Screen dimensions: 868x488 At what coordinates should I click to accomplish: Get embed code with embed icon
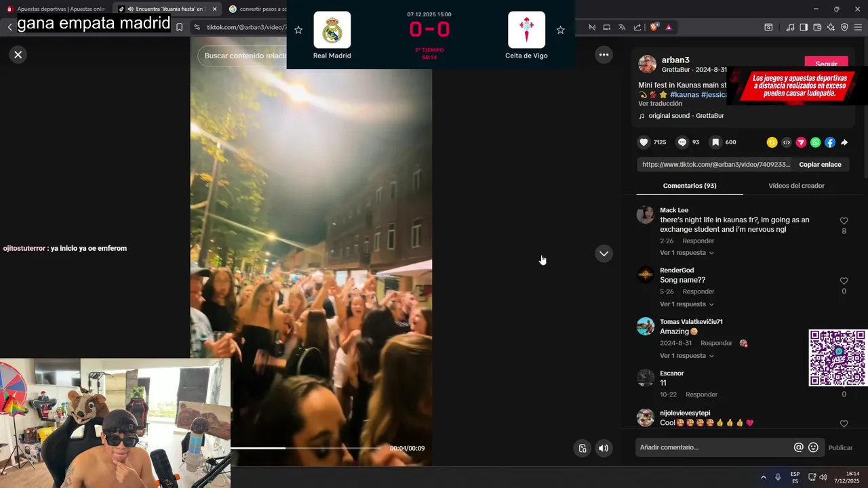coord(787,142)
